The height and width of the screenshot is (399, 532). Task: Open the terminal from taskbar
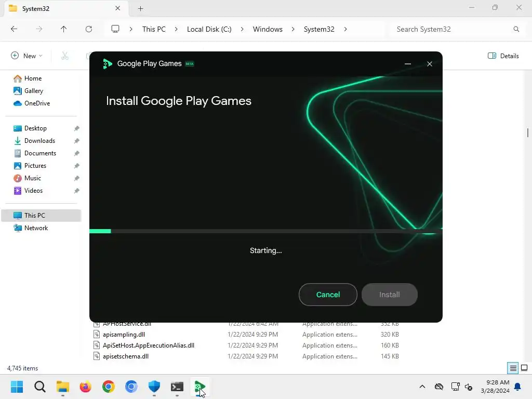pos(177,387)
